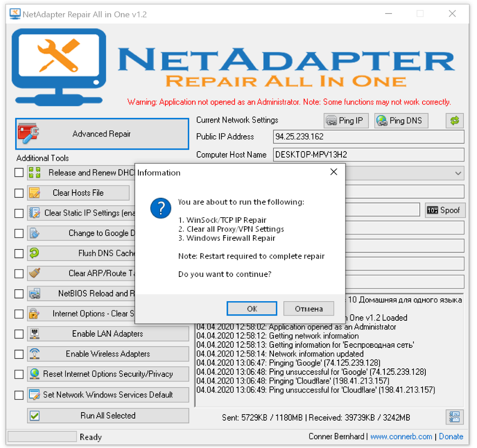Click the network stats icon at bottom right
Image resolution: width=477 pixels, height=448 pixels.
454,417
